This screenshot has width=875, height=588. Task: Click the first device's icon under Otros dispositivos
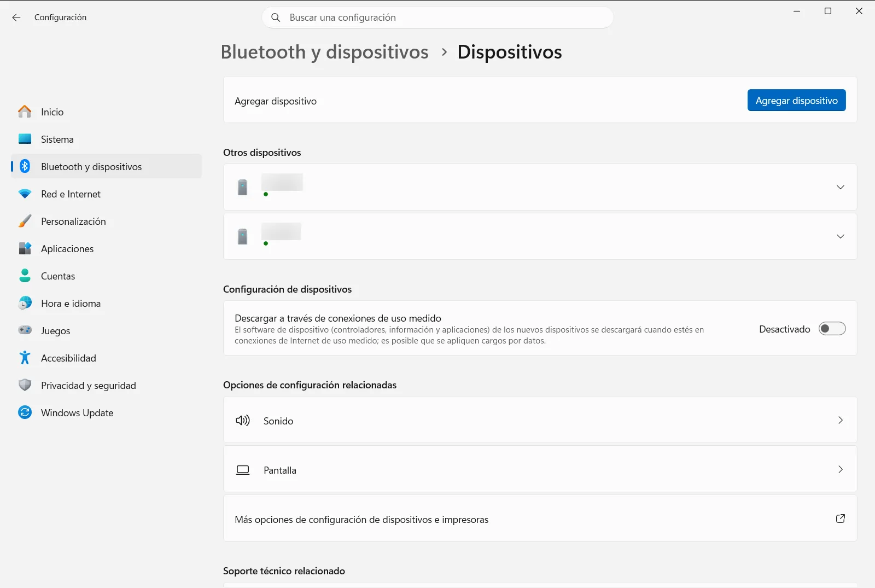coord(243,187)
